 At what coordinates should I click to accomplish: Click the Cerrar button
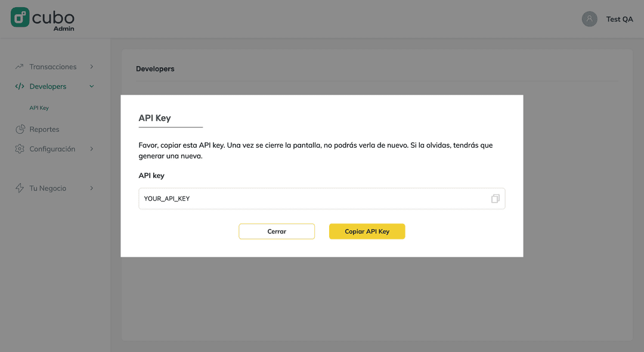click(x=277, y=231)
